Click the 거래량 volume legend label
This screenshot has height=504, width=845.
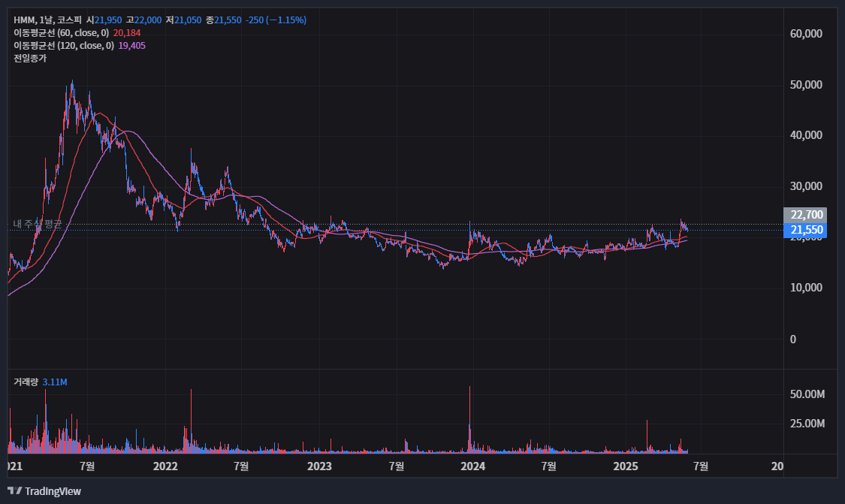pos(26,382)
